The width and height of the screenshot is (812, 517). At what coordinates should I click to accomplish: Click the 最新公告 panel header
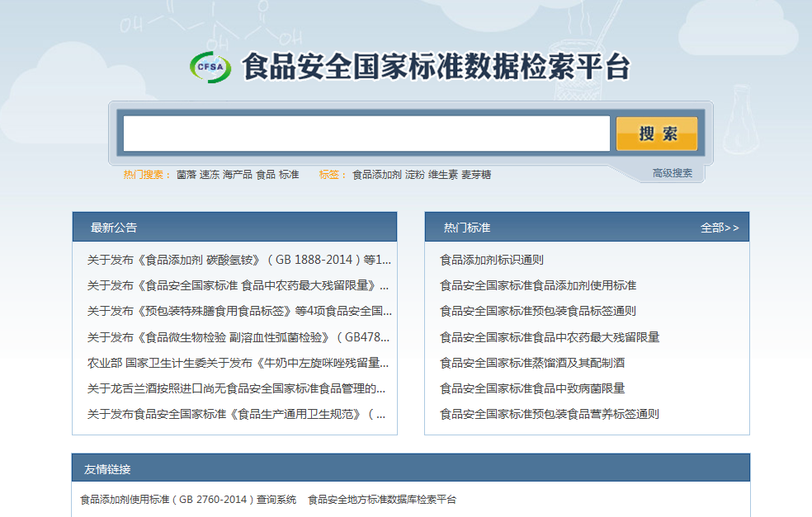pos(234,227)
